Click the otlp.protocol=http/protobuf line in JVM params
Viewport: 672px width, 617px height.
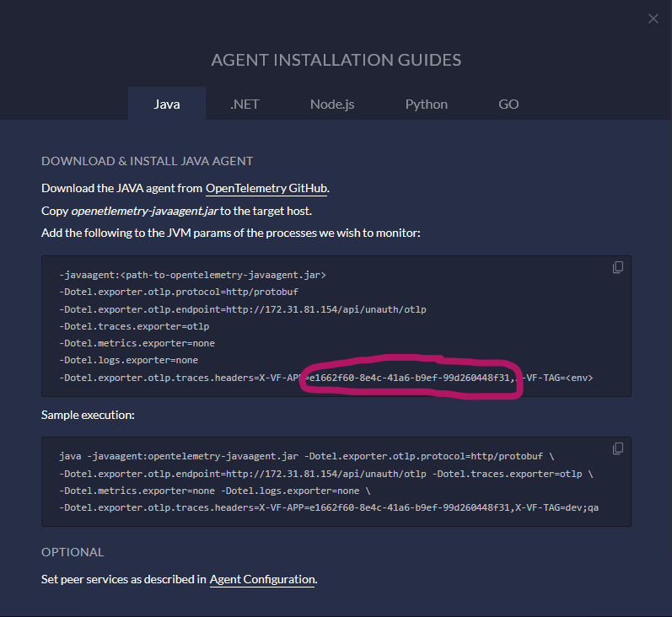pos(179,292)
